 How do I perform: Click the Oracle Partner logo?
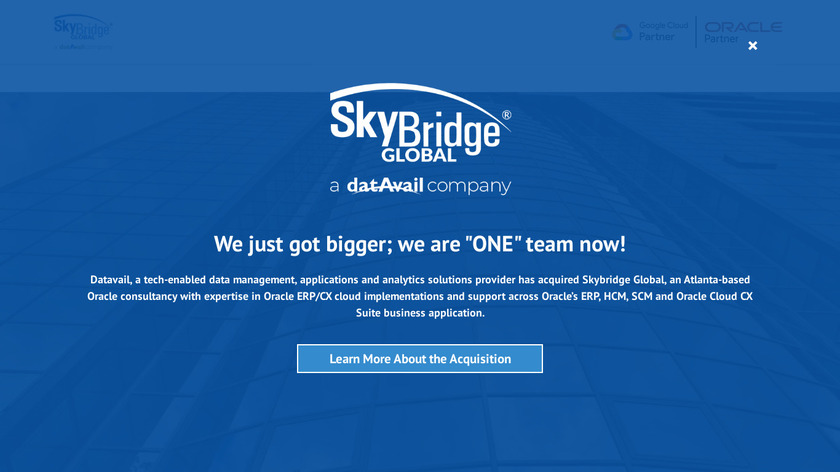coord(742,32)
